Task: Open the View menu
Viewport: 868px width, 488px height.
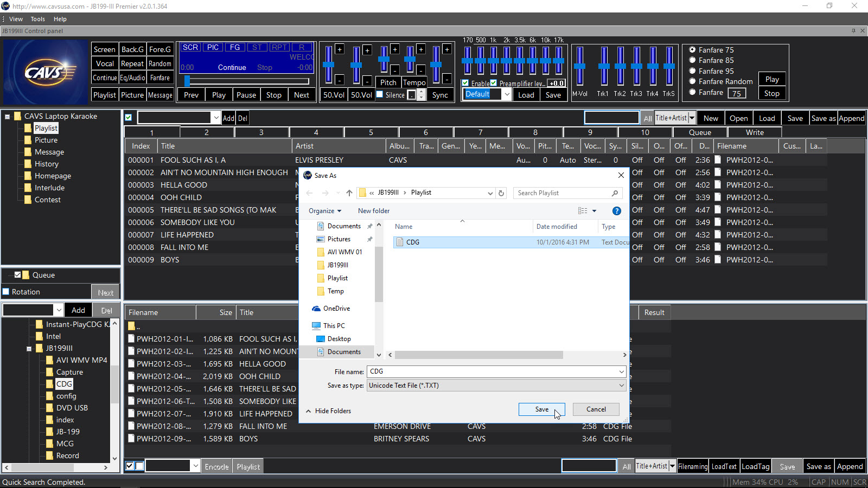Action: click(x=16, y=19)
